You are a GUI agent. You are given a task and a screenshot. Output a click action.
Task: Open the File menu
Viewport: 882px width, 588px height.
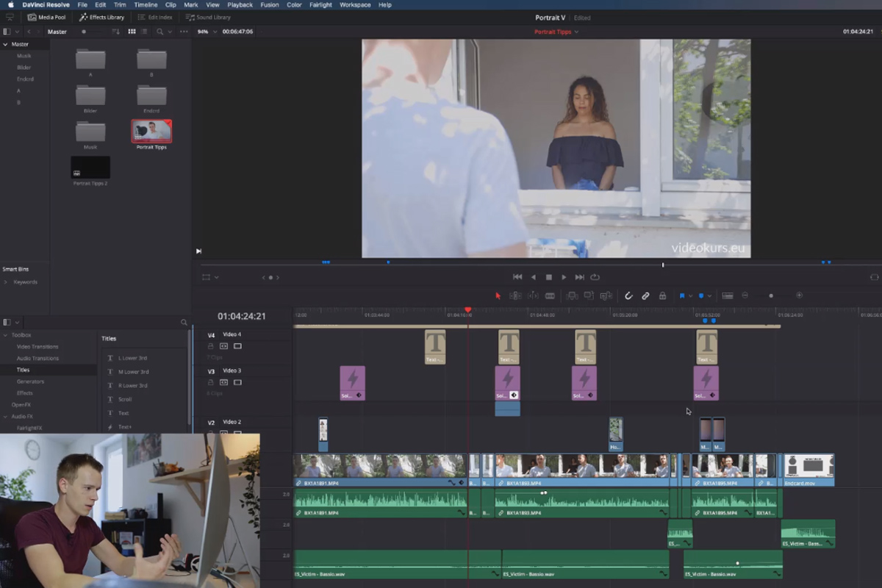point(82,4)
